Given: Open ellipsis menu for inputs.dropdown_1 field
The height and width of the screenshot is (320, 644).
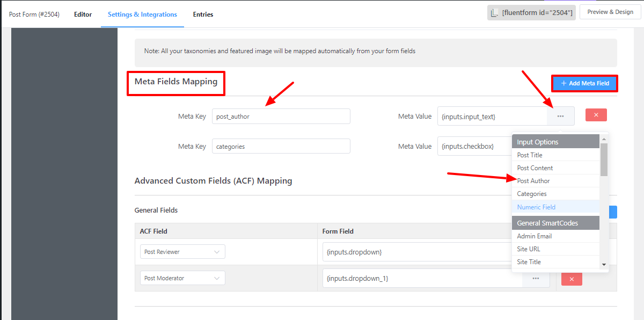Looking at the screenshot, I should pos(536,278).
